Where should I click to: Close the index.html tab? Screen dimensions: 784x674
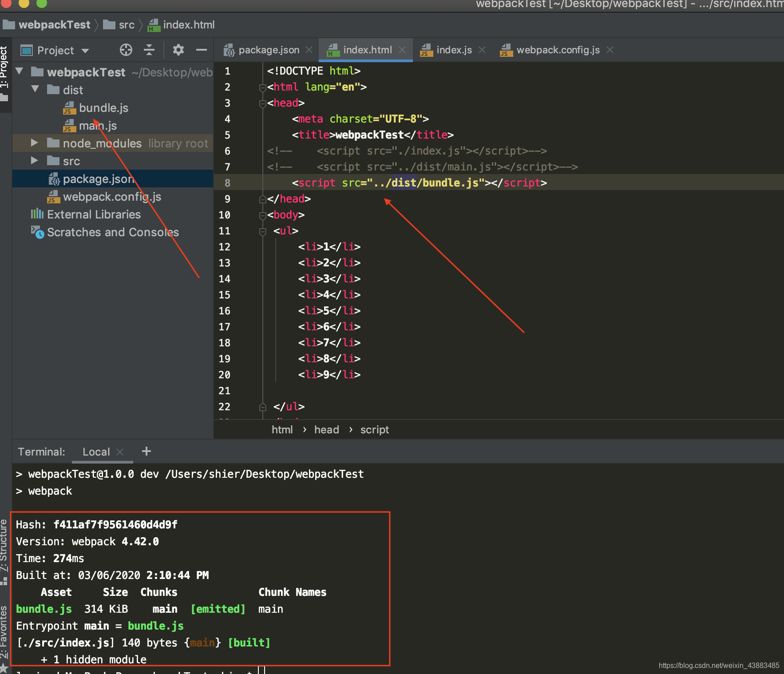402,50
